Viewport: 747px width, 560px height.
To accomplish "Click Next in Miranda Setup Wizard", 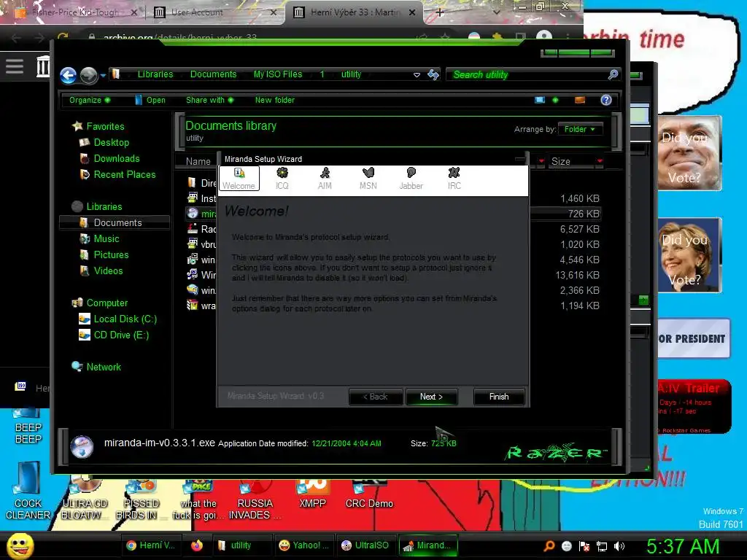I will click(432, 397).
